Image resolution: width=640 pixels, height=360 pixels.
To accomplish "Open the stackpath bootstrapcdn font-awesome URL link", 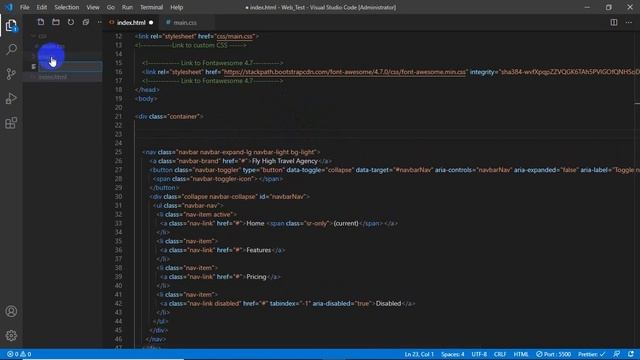I will (x=345, y=72).
